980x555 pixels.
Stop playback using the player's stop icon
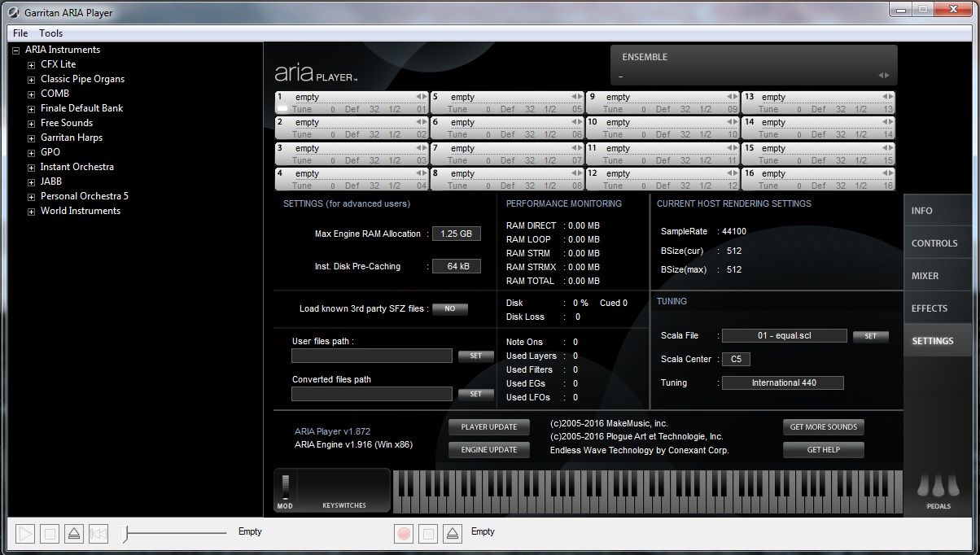coord(50,534)
